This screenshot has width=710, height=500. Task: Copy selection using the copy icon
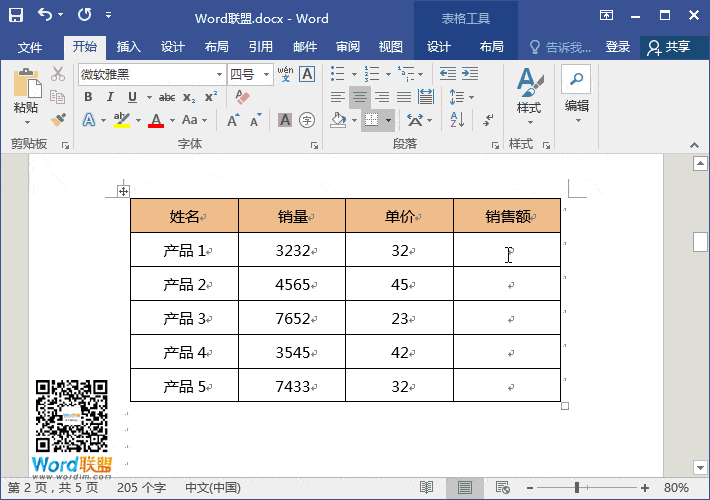[x=58, y=97]
